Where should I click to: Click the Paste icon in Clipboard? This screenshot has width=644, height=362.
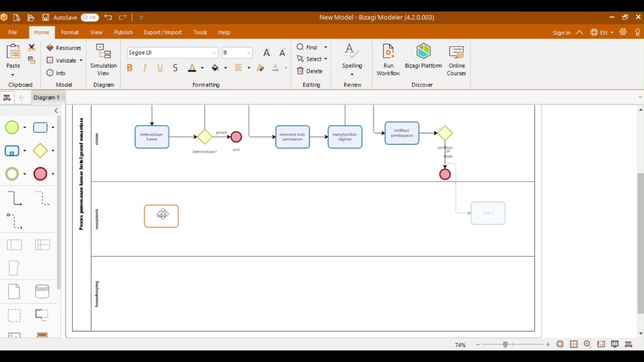click(x=13, y=52)
